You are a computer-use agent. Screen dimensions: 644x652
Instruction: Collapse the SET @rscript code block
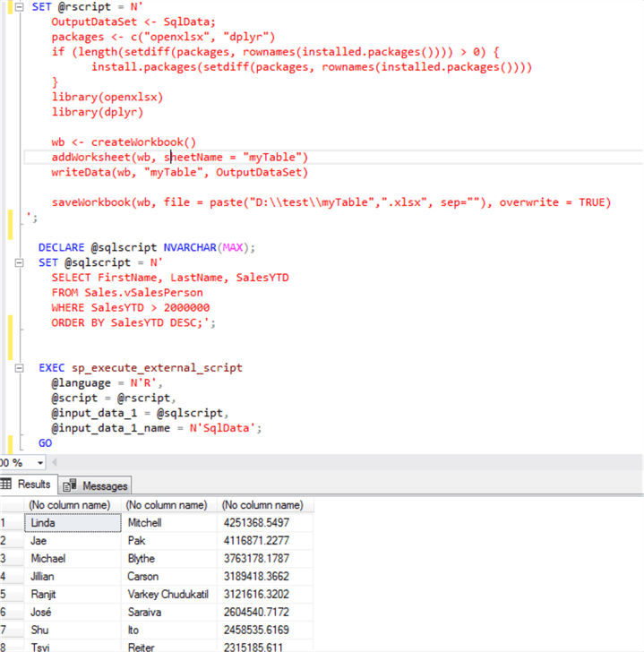tap(19, 6)
